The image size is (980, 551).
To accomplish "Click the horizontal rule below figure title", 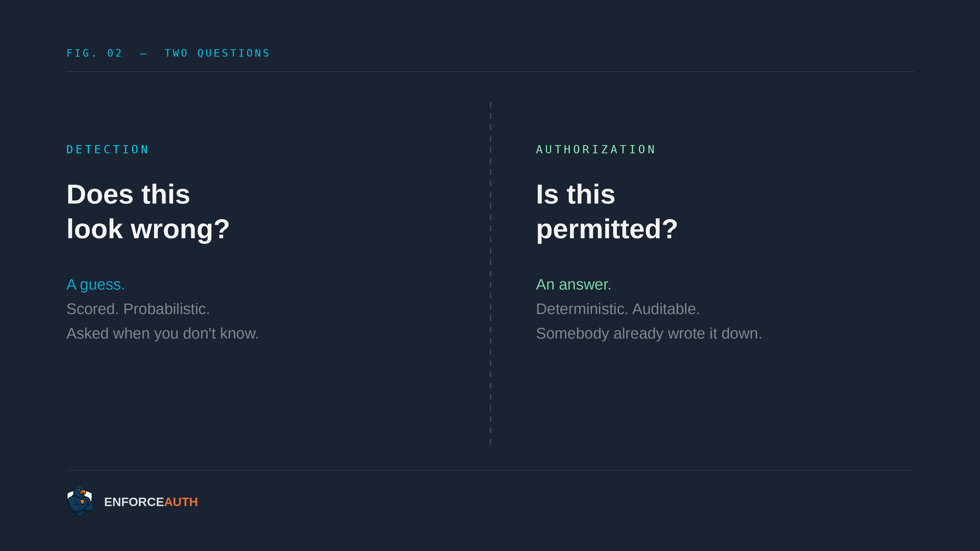I will click(490, 72).
